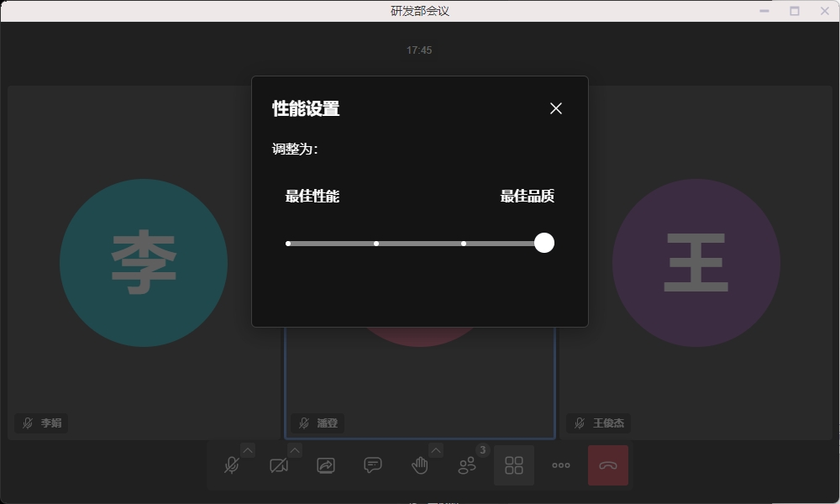Expand the camera options arrow
The image size is (840, 504).
pyautogui.click(x=295, y=450)
